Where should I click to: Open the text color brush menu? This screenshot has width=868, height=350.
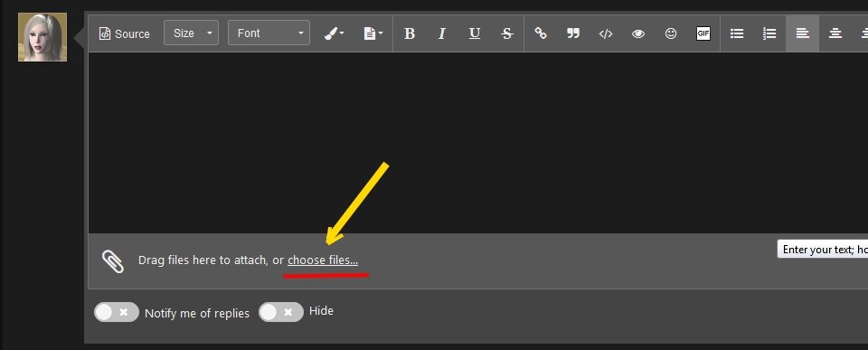tap(334, 33)
